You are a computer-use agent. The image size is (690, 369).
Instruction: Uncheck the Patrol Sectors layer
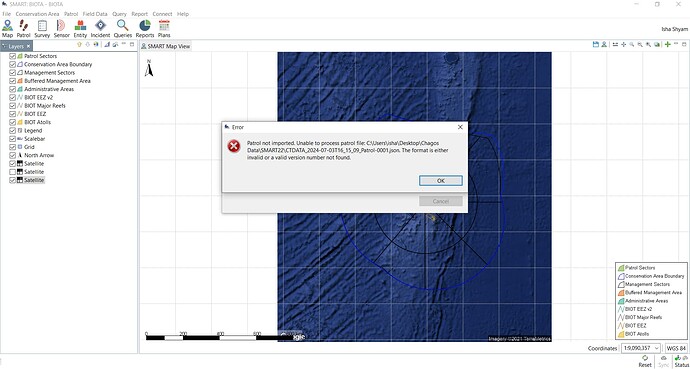click(x=12, y=56)
